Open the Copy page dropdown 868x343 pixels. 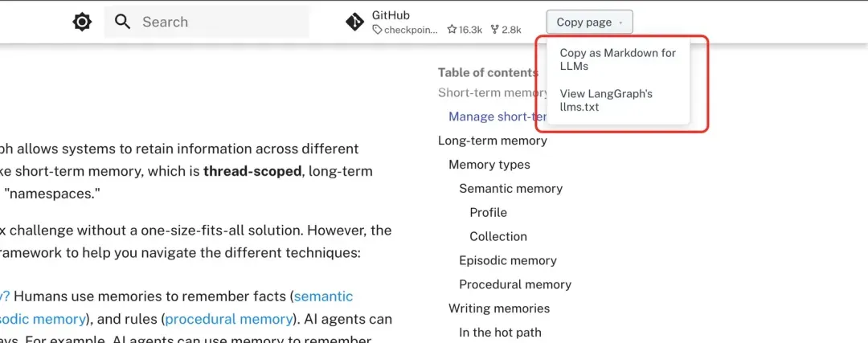pos(589,22)
